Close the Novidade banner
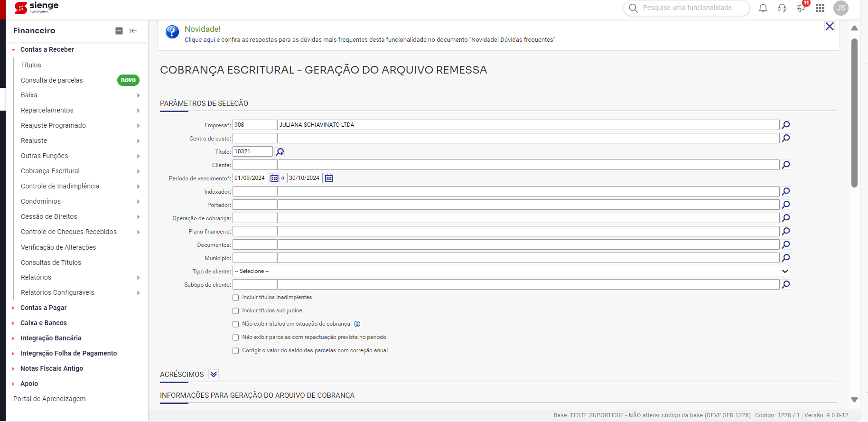Image resolution: width=868 pixels, height=422 pixels. click(x=830, y=27)
